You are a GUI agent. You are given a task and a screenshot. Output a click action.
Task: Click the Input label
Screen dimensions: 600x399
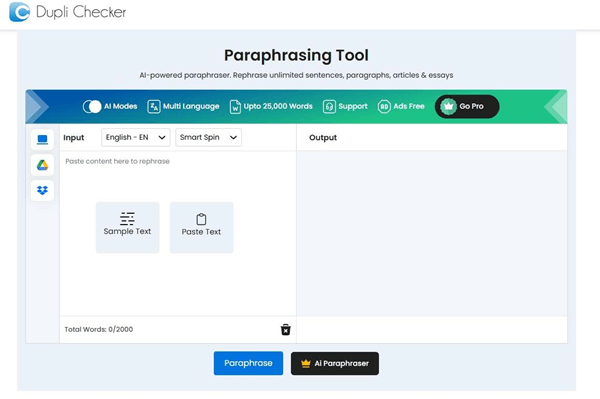pyautogui.click(x=73, y=138)
